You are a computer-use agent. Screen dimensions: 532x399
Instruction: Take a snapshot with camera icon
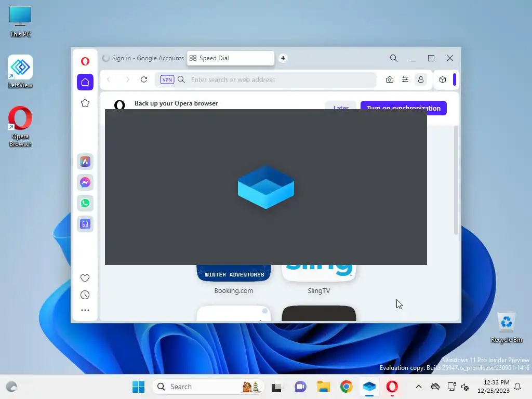pos(390,79)
